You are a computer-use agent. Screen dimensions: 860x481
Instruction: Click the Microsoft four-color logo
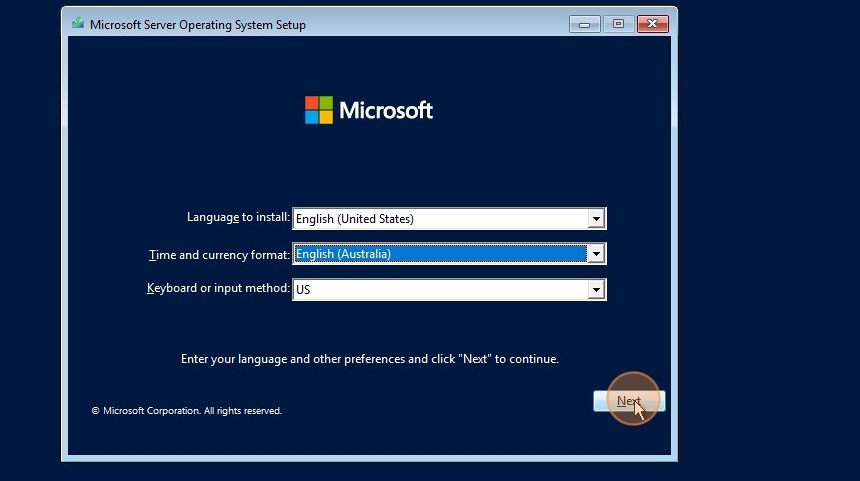[319, 110]
